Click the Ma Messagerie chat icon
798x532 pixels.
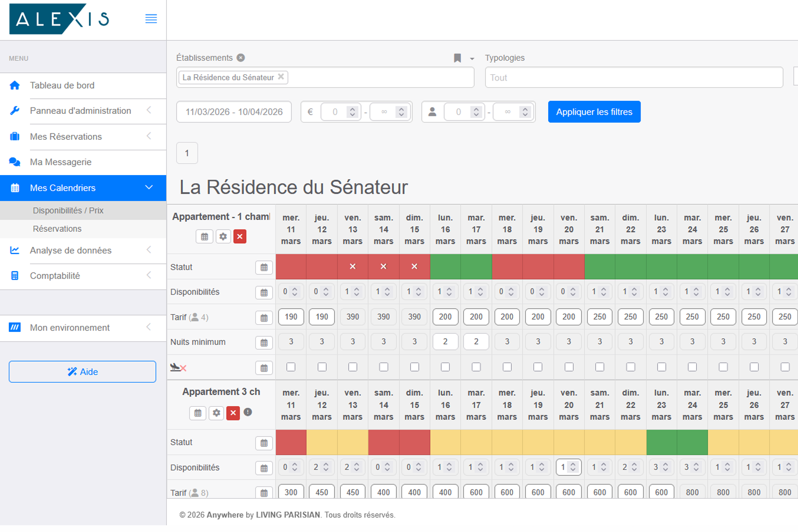click(15, 162)
